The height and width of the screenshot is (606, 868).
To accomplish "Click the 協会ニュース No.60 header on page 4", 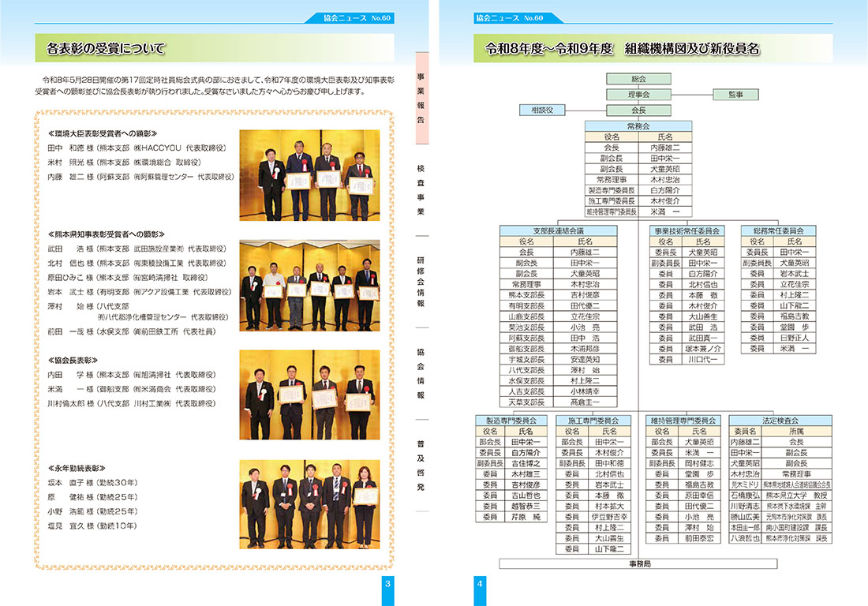I will coord(509,17).
